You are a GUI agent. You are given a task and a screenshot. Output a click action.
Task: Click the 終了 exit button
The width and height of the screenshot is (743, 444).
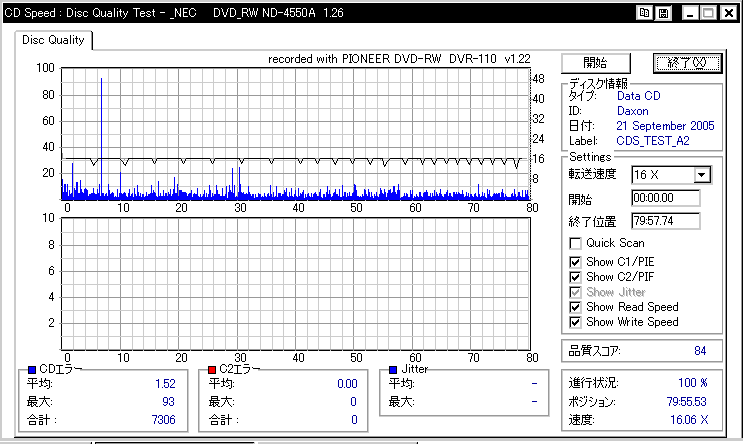click(x=687, y=63)
